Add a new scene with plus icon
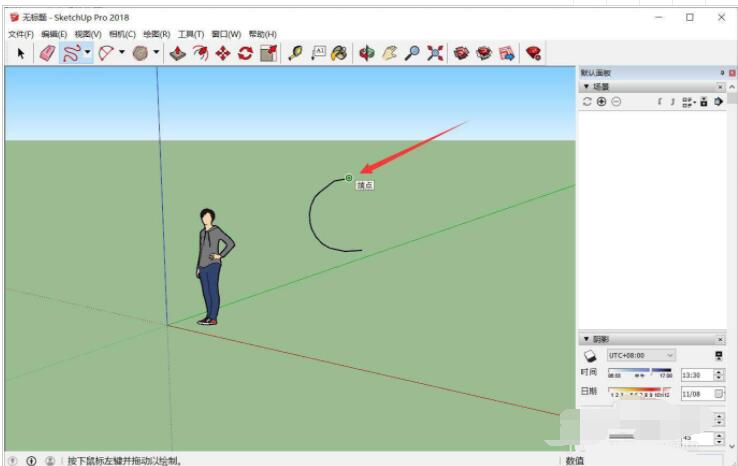The image size is (738, 466). tap(601, 102)
